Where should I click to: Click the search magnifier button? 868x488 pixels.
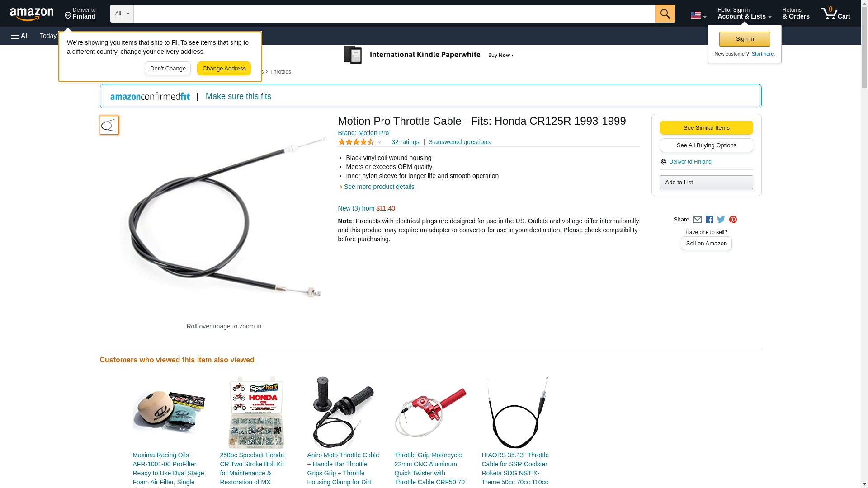point(665,14)
